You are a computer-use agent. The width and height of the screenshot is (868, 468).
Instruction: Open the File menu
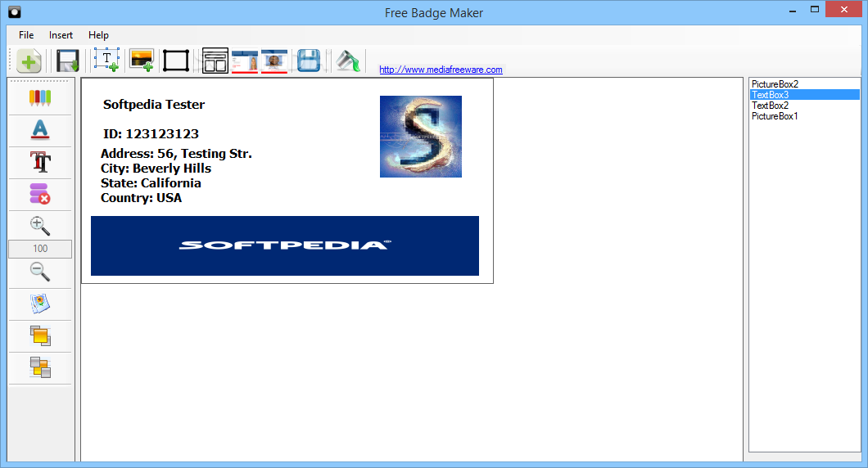26,35
